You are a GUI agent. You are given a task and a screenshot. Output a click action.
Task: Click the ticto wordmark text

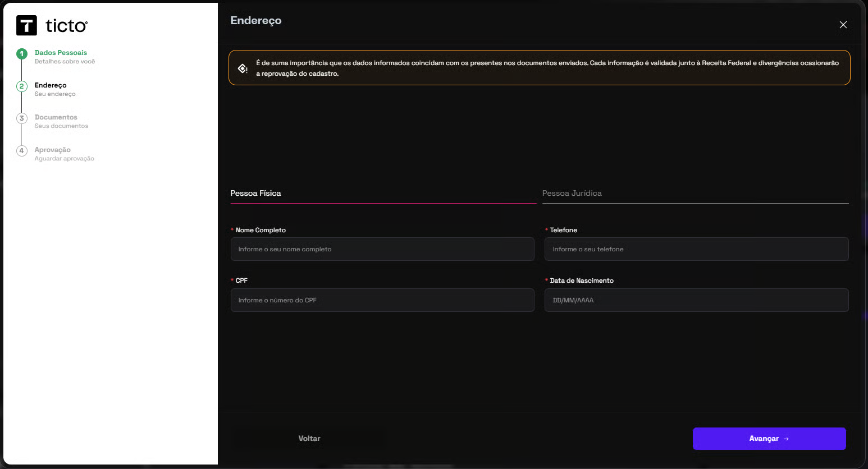(x=66, y=26)
